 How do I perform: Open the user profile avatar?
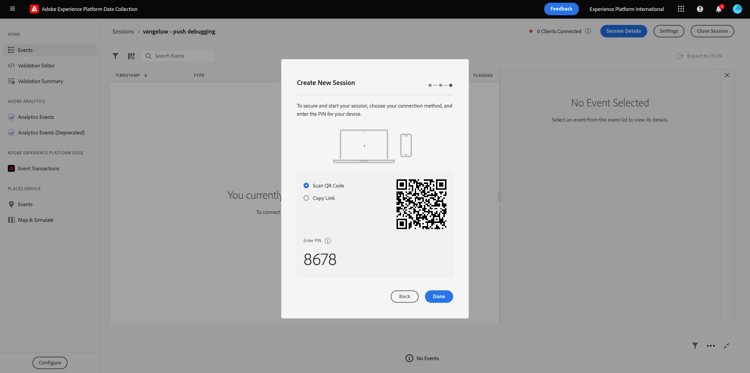point(737,9)
